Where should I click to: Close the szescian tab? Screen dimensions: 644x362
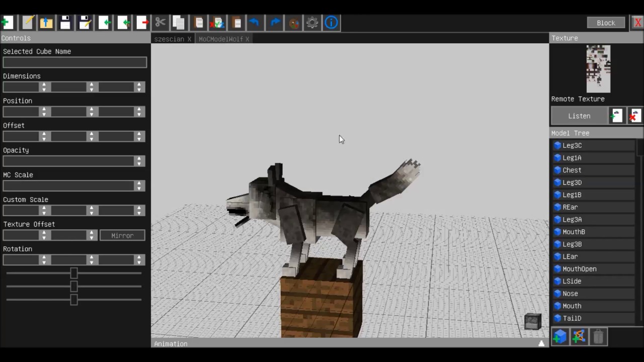click(189, 39)
